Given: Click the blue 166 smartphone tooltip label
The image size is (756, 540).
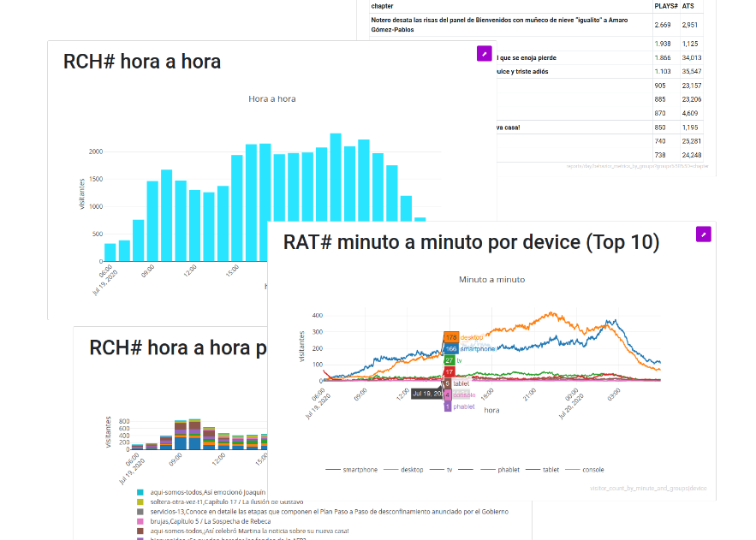Looking at the screenshot, I should 451,349.
